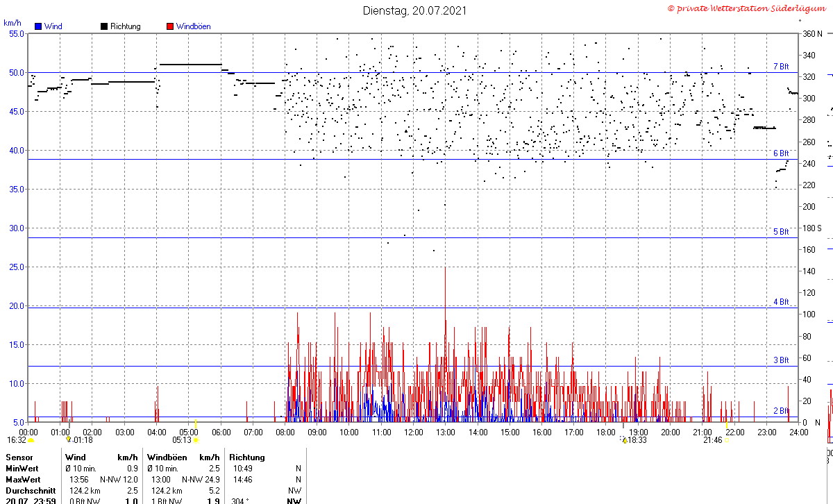Click the date title Dienstag, 20.07.2021
The height and width of the screenshot is (504, 833).
415,10
